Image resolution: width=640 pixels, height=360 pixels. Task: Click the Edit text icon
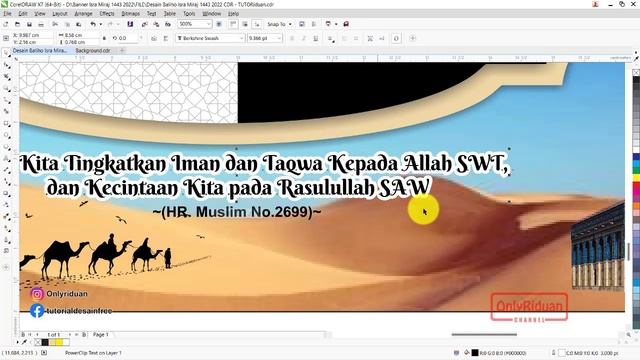[x=382, y=38]
